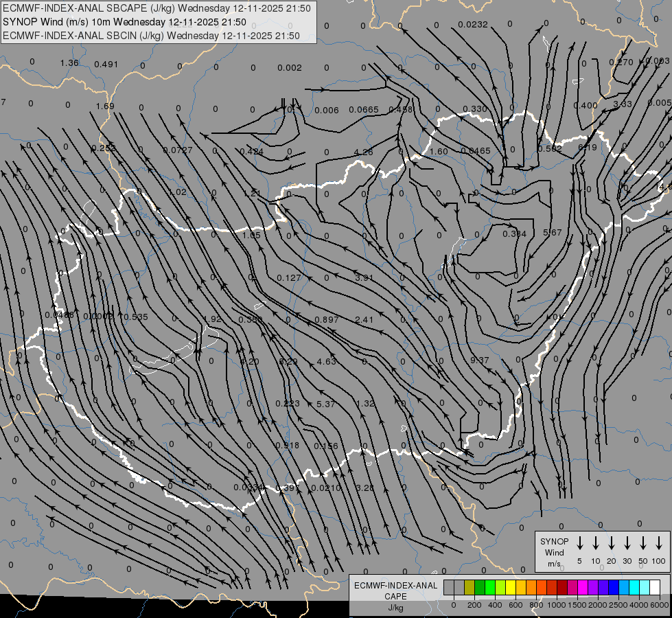The height and width of the screenshot is (618, 672).
Task: Select the SBCAPE title line at top
Action: 157,8
